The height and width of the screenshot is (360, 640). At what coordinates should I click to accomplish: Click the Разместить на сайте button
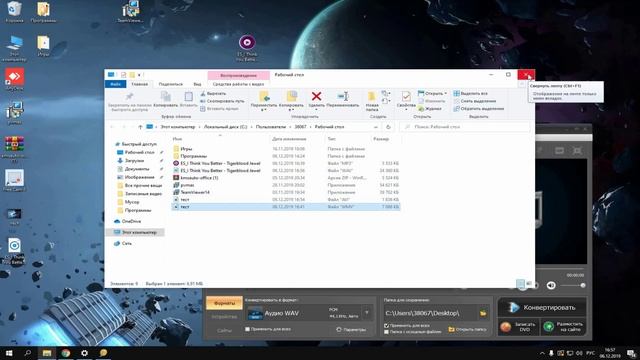[x=564, y=327]
